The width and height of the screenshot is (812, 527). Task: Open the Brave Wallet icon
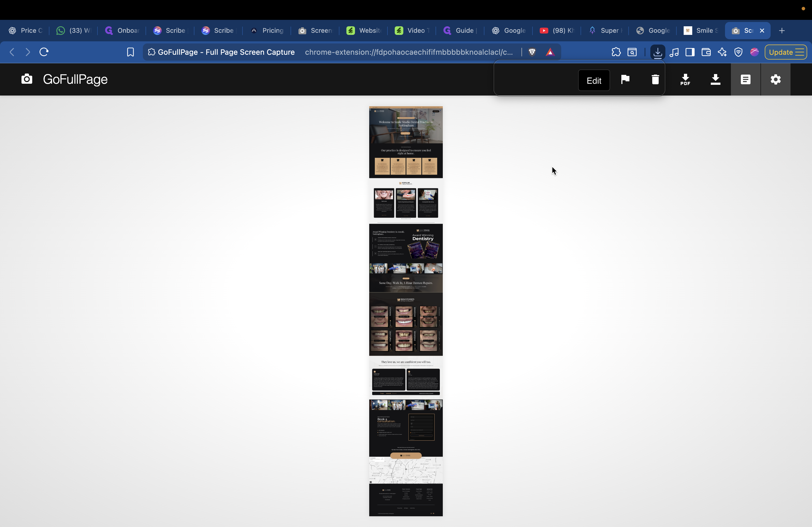706,52
